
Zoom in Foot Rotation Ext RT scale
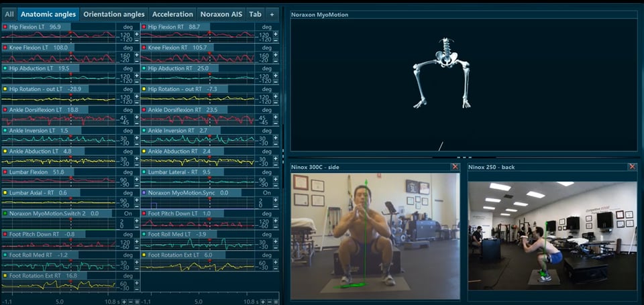coord(136,283)
